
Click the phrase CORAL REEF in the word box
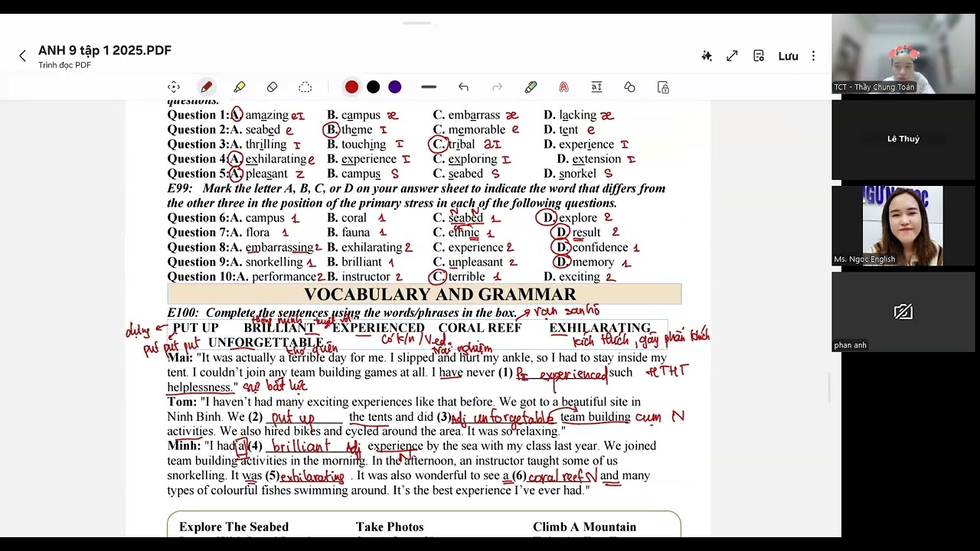[x=480, y=328]
